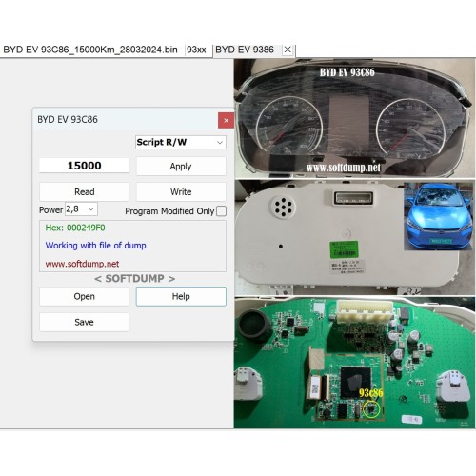Image resolution: width=476 pixels, height=476 pixels.
Task: Click the Help button
Action: tap(181, 296)
